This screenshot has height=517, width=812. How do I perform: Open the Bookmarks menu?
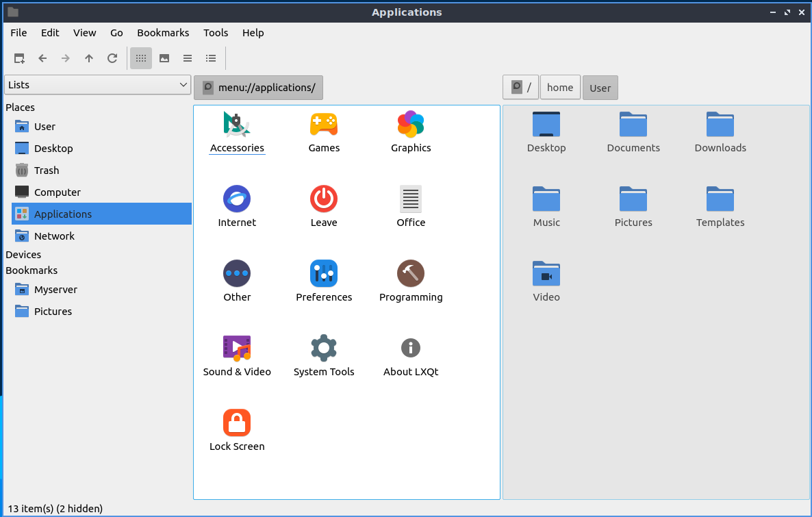(163, 33)
